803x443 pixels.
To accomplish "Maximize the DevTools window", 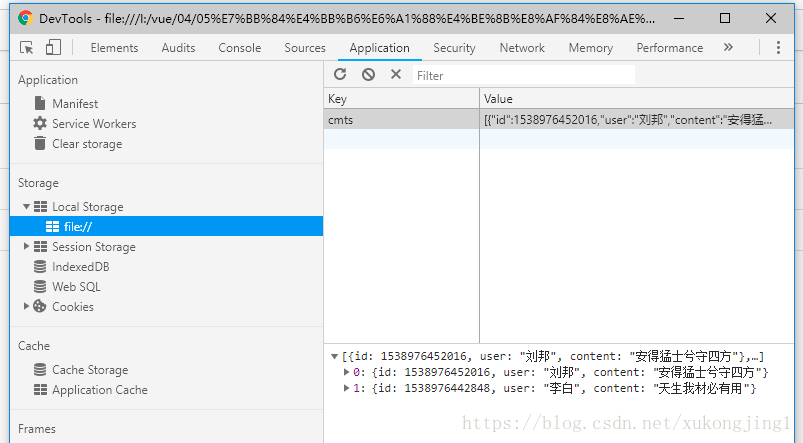I will coord(725,18).
